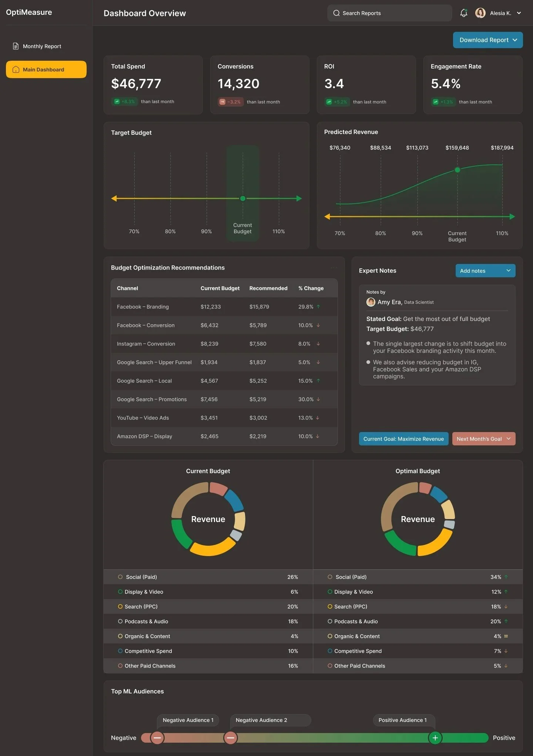Screen dimensions: 533x756
Task: Open Next Month's Goal dropdown
Action: click(x=484, y=439)
